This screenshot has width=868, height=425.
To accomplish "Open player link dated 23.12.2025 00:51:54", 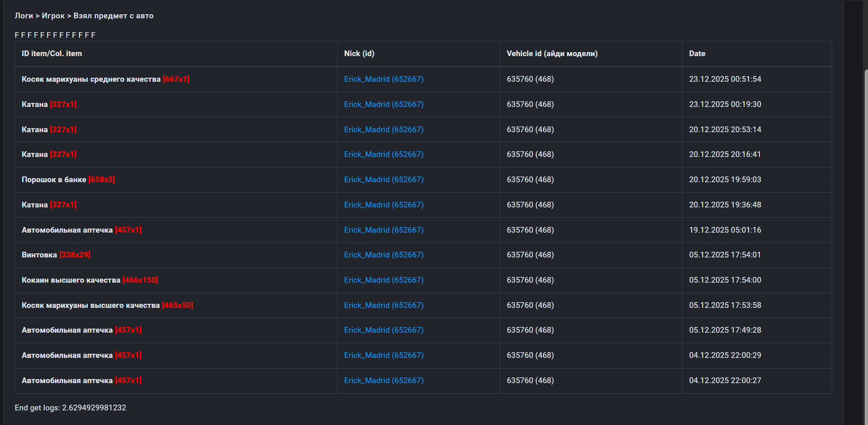I will point(384,79).
